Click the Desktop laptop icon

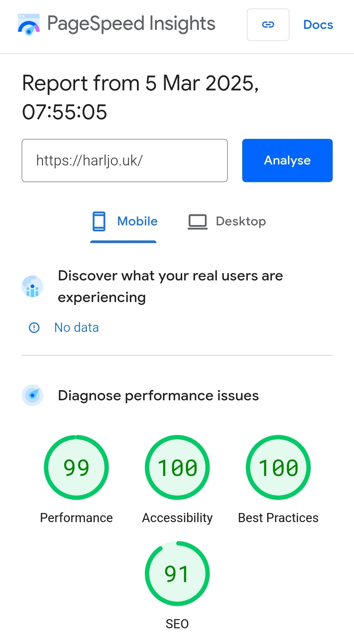(x=197, y=222)
